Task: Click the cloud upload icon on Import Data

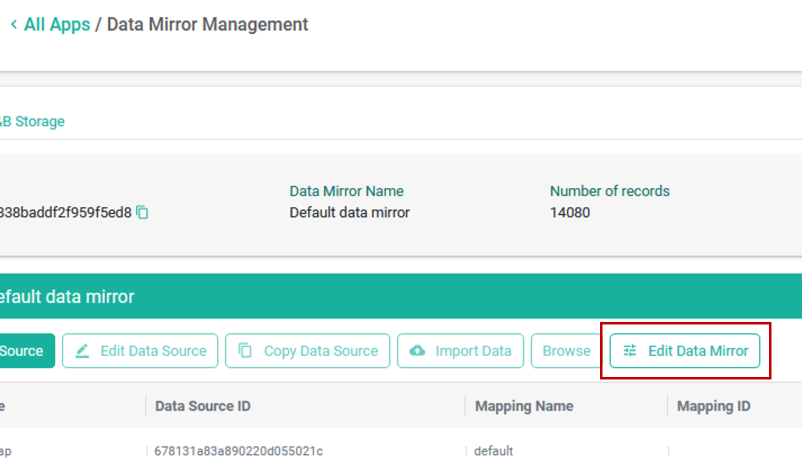Action: (x=417, y=351)
